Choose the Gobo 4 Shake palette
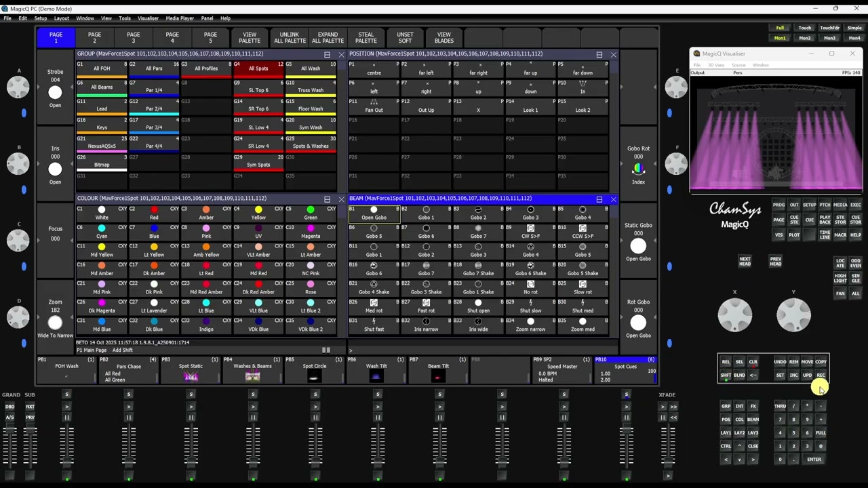868x488 pixels. pos(374,288)
